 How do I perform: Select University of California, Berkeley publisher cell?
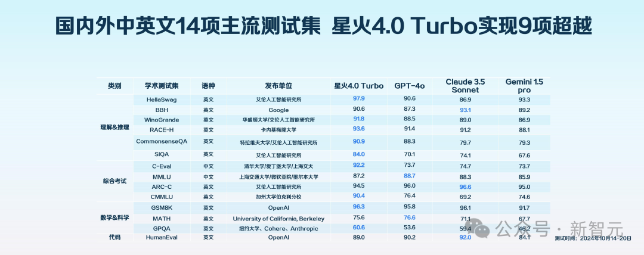[278, 219]
